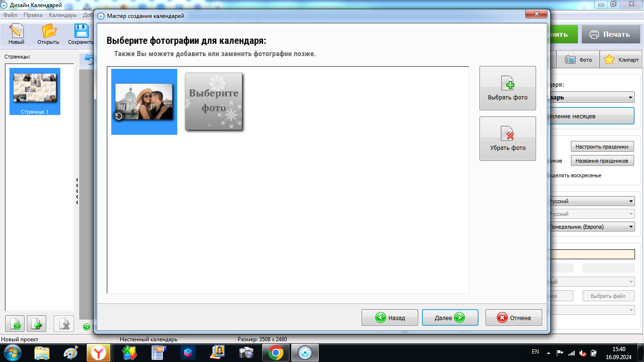
Task: Click the New project icon in toolbar
Action: coord(16,32)
